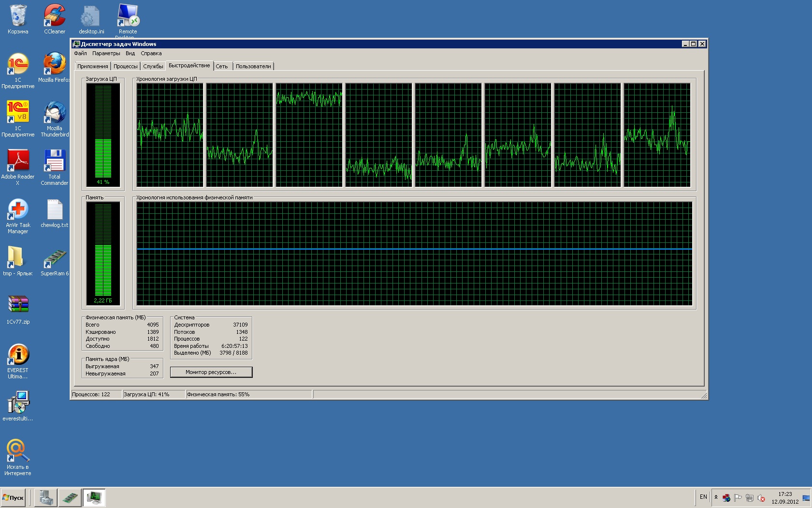This screenshot has height=508, width=812.
Task: Open the Сеть tab
Action: (x=222, y=66)
